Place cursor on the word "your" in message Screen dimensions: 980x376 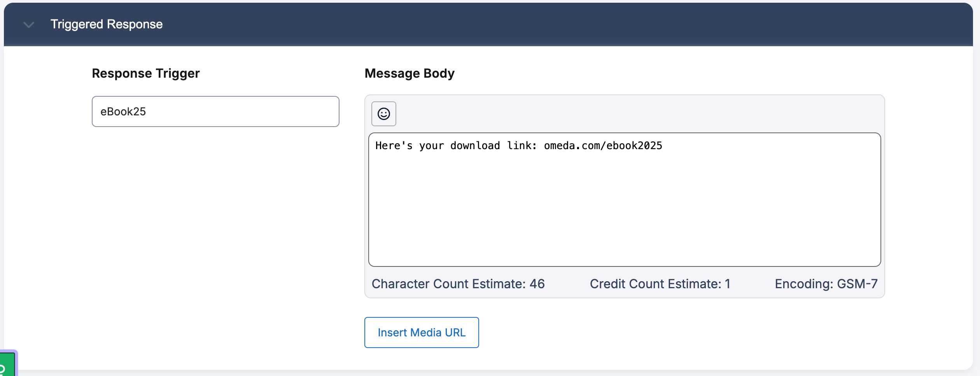point(431,146)
